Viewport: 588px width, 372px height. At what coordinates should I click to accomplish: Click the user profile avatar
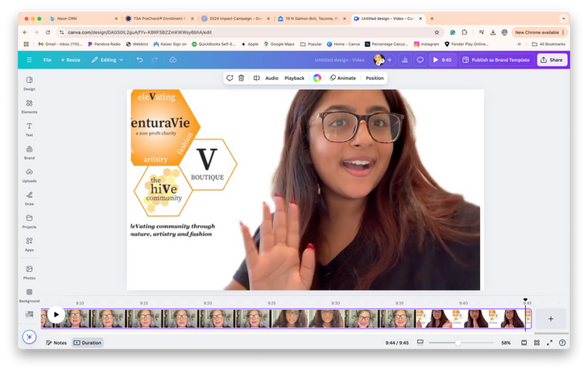(379, 60)
